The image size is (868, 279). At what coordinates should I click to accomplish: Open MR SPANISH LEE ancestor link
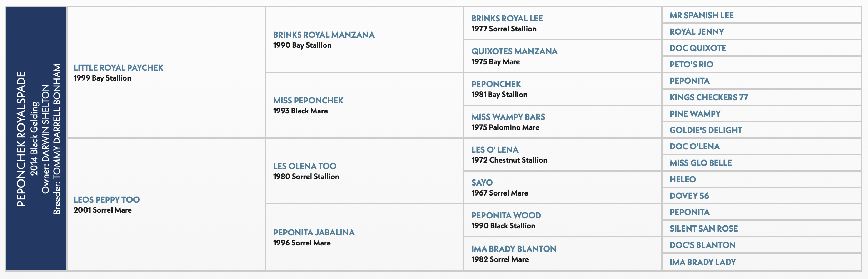pos(702,15)
